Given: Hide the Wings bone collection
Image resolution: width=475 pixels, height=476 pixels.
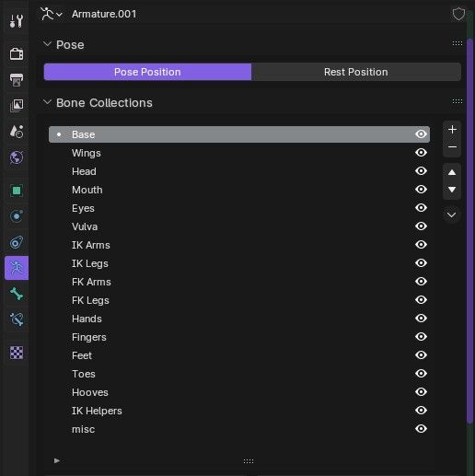Looking at the screenshot, I should coord(421,153).
